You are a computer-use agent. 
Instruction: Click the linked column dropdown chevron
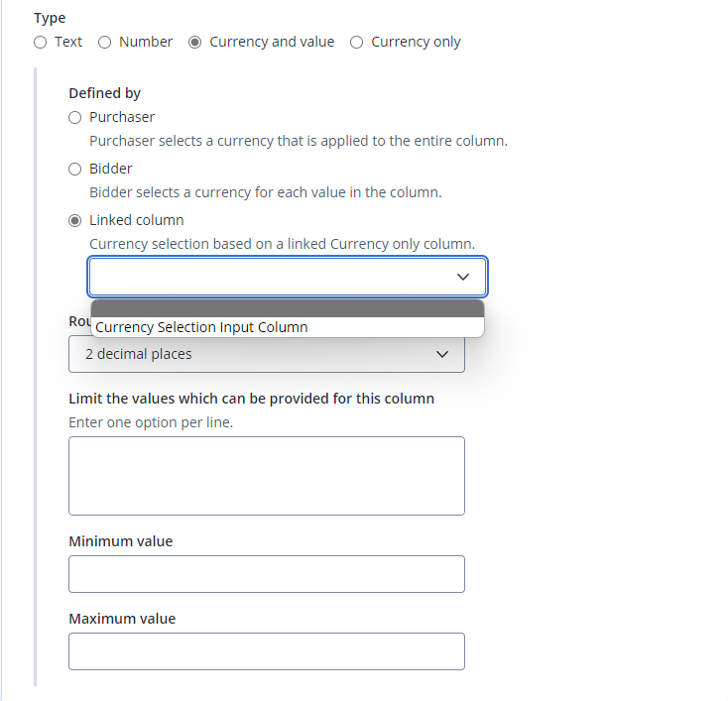pyautogui.click(x=463, y=277)
